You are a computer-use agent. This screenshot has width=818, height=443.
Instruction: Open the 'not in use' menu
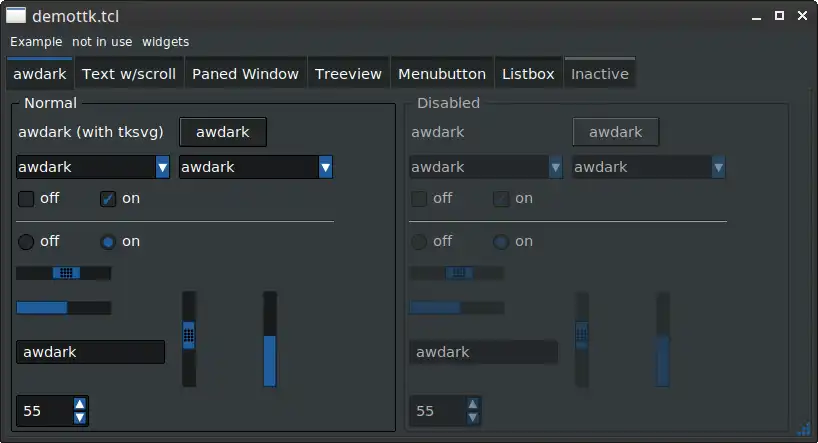tap(102, 42)
